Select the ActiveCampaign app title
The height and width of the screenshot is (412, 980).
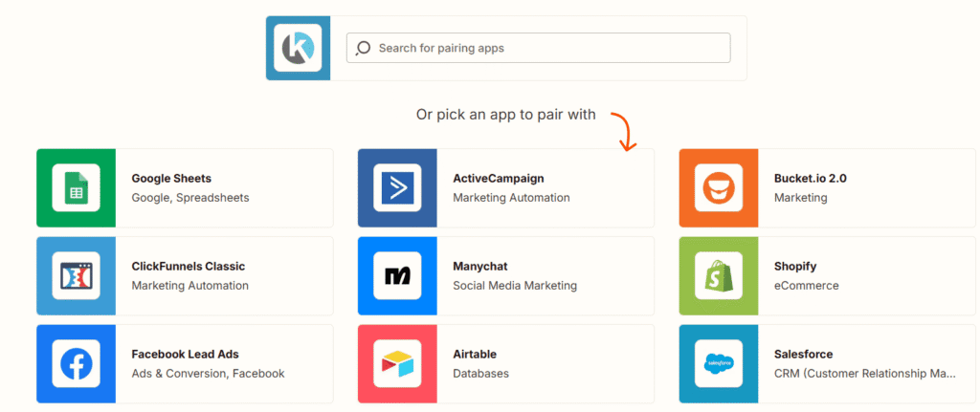pyautogui.click(x=498, y=179)
